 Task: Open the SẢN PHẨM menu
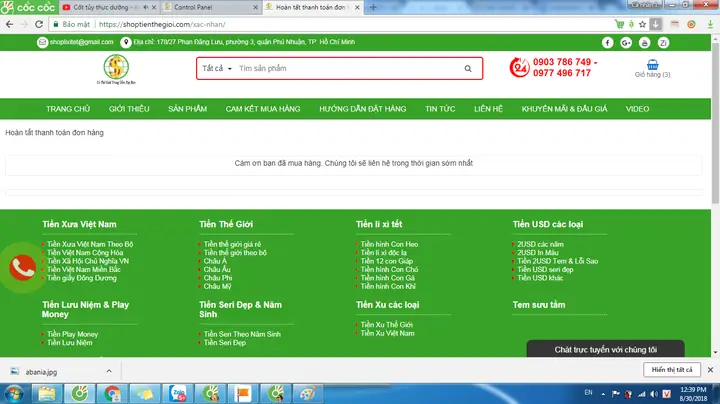click(187, 108)
